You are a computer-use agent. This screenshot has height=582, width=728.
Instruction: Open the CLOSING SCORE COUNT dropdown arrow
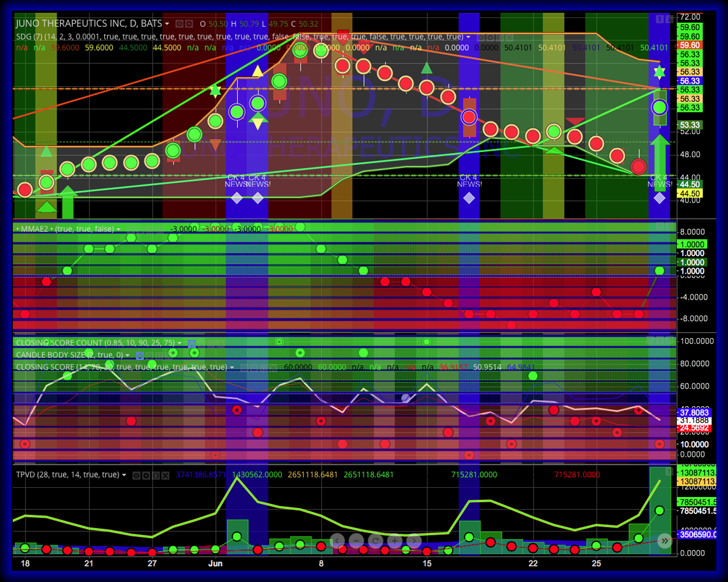point(179,343)
